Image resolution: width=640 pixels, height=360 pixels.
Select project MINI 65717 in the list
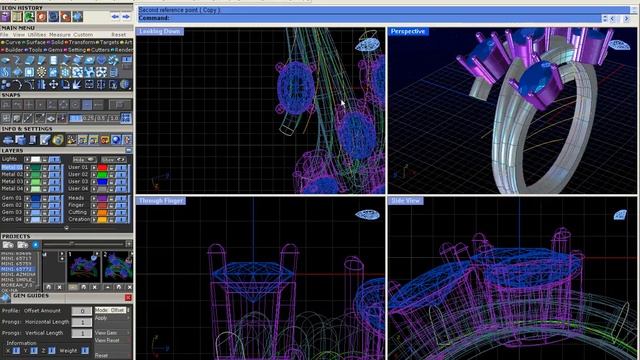point(16,259)
